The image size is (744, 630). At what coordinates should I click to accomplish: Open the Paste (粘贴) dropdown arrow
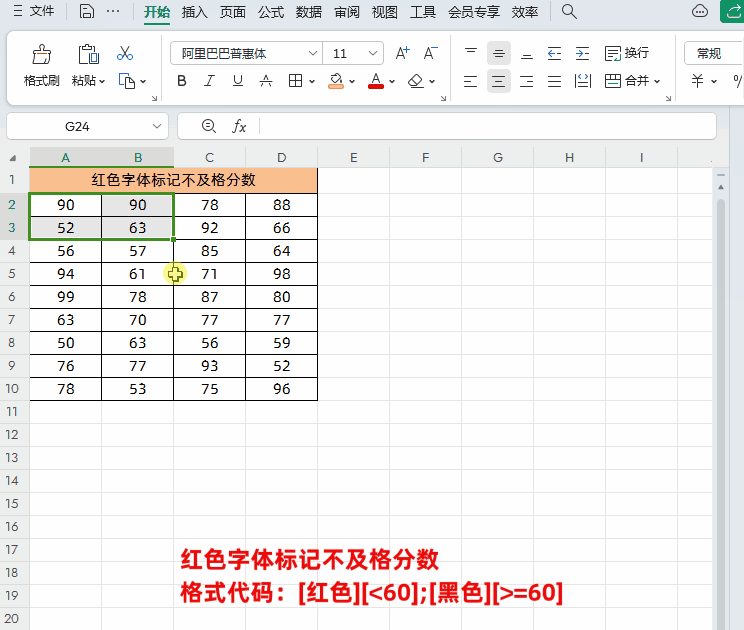tap(102, 82)
